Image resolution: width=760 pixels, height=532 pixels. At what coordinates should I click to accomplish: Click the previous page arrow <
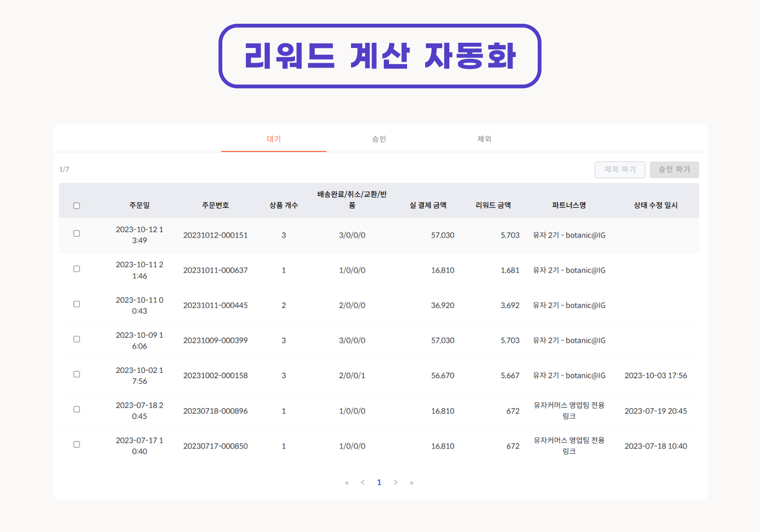click(363, 482)
